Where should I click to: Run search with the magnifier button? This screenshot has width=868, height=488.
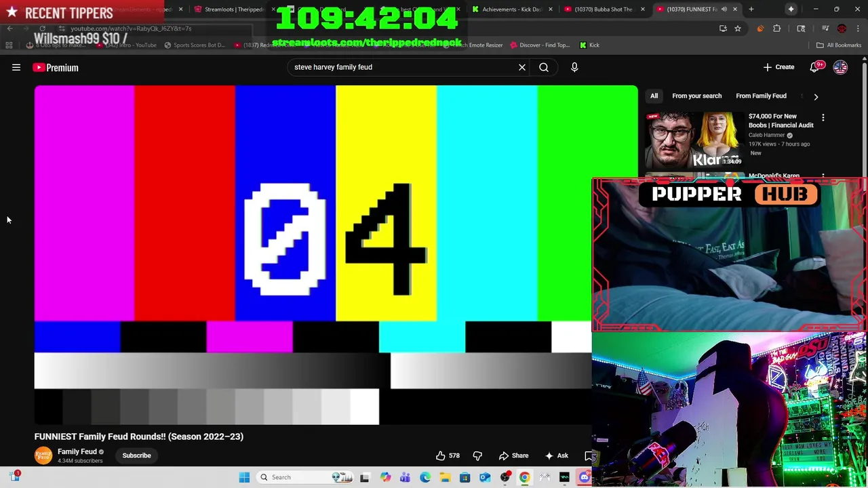click(x=544, y=67)
